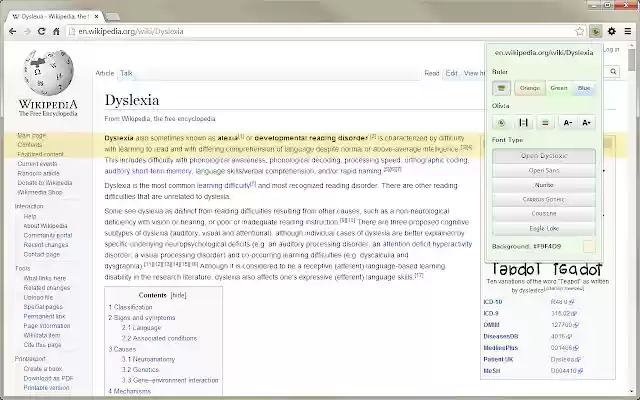The height and width of the screenshot is (400, 640).
Task: Collapse the Interaction sidebar section
Action: point(29,207)
